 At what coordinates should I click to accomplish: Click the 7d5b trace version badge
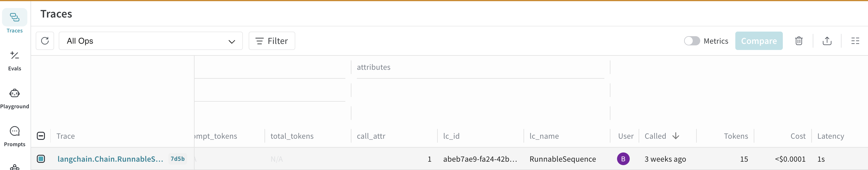[177, 159]
